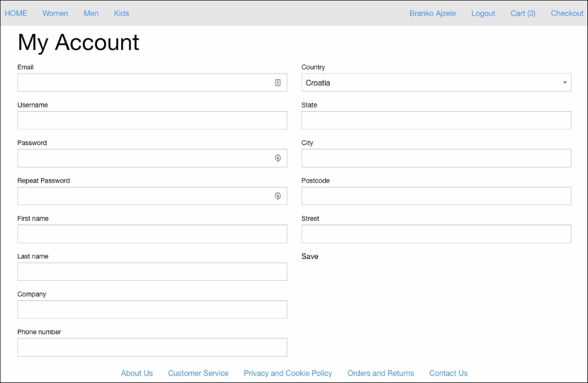Select Croatia in the Country combo box
588x383 pixels.
[435, 82]
